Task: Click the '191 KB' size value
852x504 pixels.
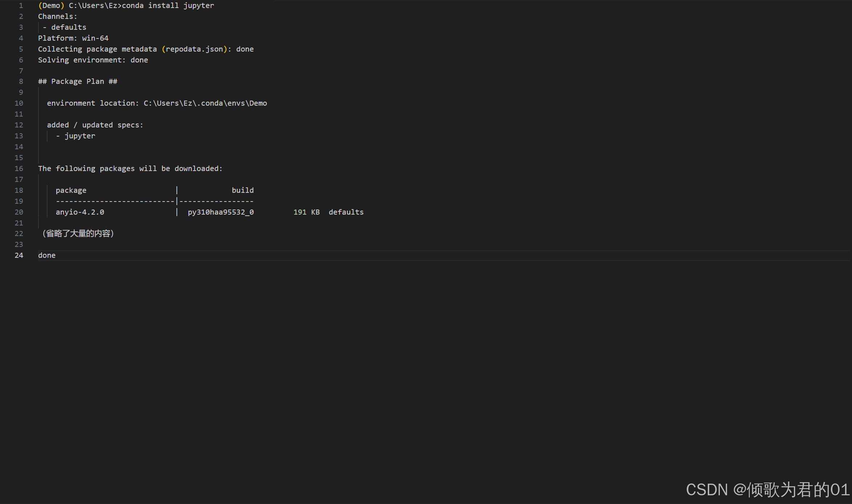Action: 306,212
